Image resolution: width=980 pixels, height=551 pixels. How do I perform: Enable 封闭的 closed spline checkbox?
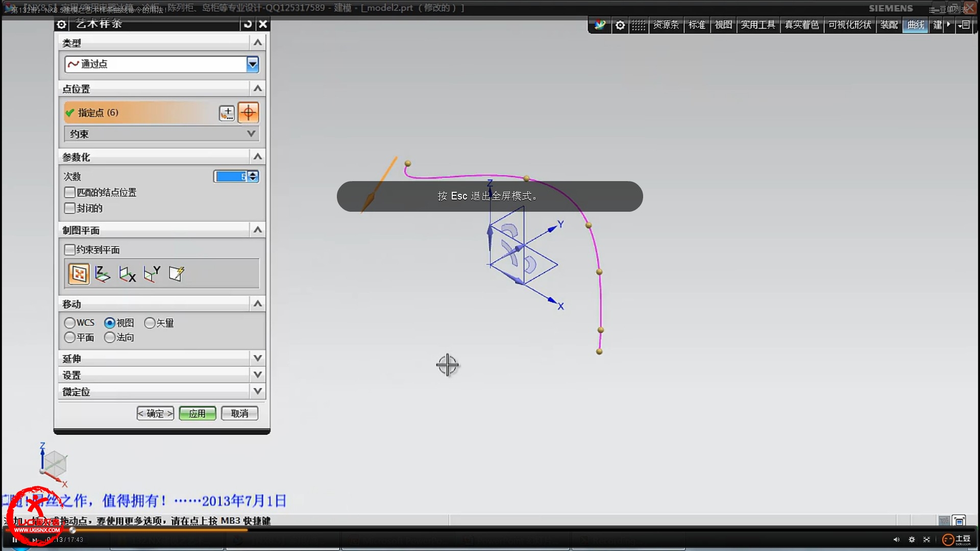70,208
